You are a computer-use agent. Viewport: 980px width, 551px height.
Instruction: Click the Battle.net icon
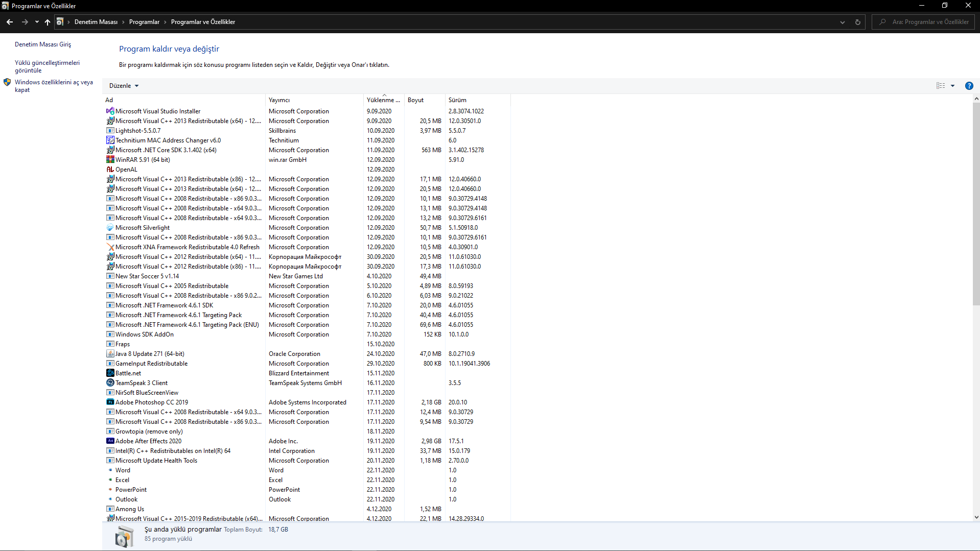[110, 373]
